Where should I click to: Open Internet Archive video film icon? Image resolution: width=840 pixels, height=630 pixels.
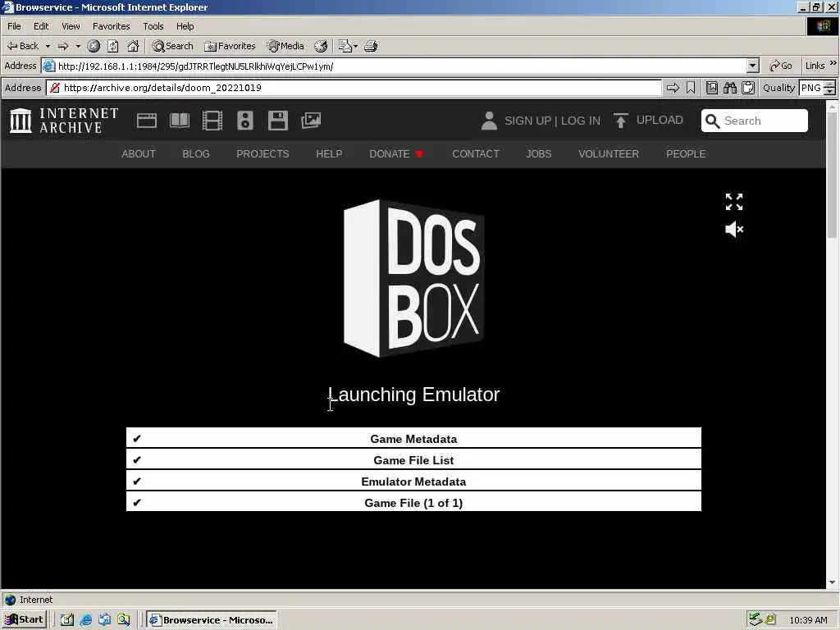[x=212, y=121]
